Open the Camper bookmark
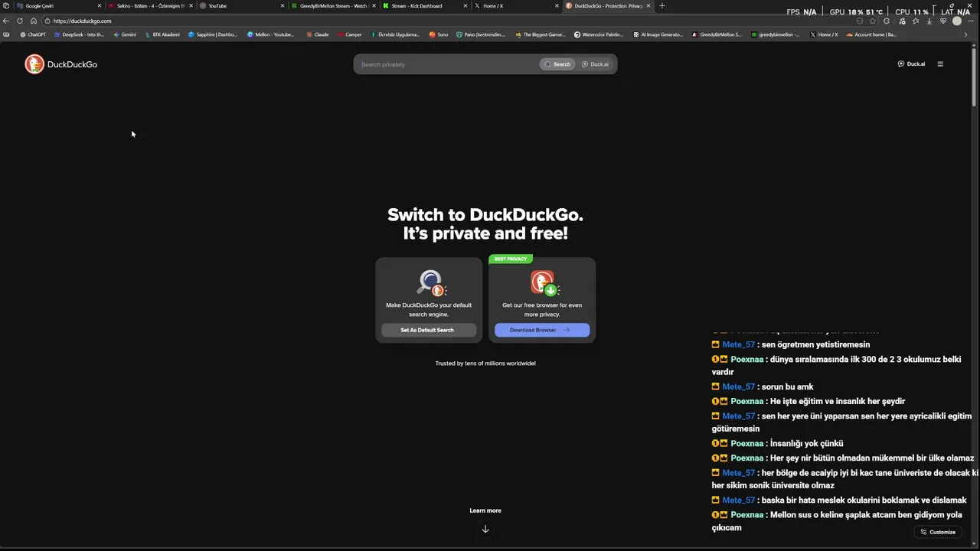The image size is (980, 551). point(349,34)
